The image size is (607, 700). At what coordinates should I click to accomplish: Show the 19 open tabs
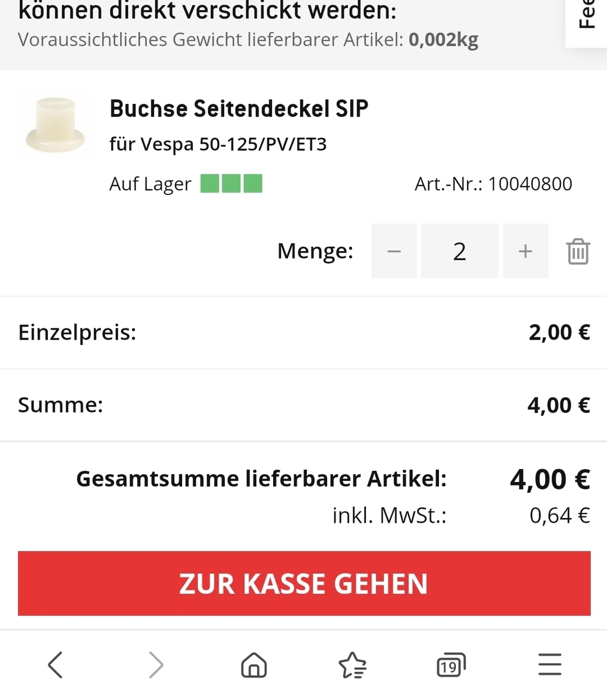click(451, 665)
